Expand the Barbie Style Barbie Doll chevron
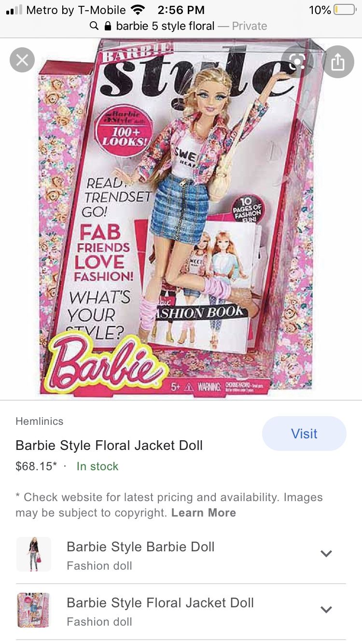The width and height of the screenshot is (362, 644). [x=326, y=554]
